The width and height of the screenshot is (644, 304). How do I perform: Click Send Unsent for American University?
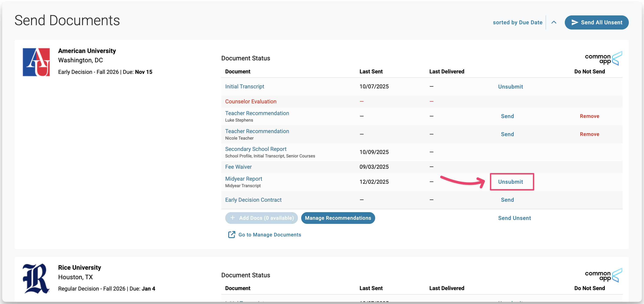(514, 218)
